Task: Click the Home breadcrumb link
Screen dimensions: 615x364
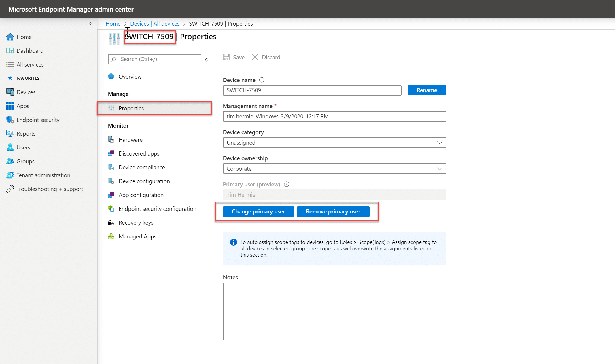Action: (113, 24)
